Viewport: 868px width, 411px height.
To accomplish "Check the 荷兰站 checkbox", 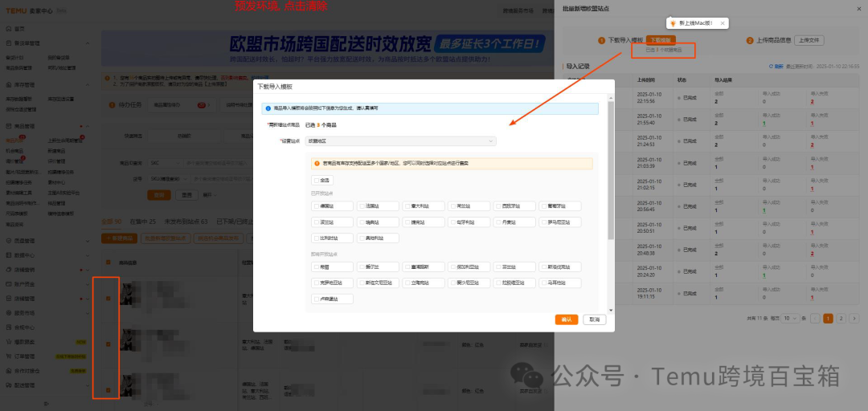I will pyautogui.click(x=452, y=205).
